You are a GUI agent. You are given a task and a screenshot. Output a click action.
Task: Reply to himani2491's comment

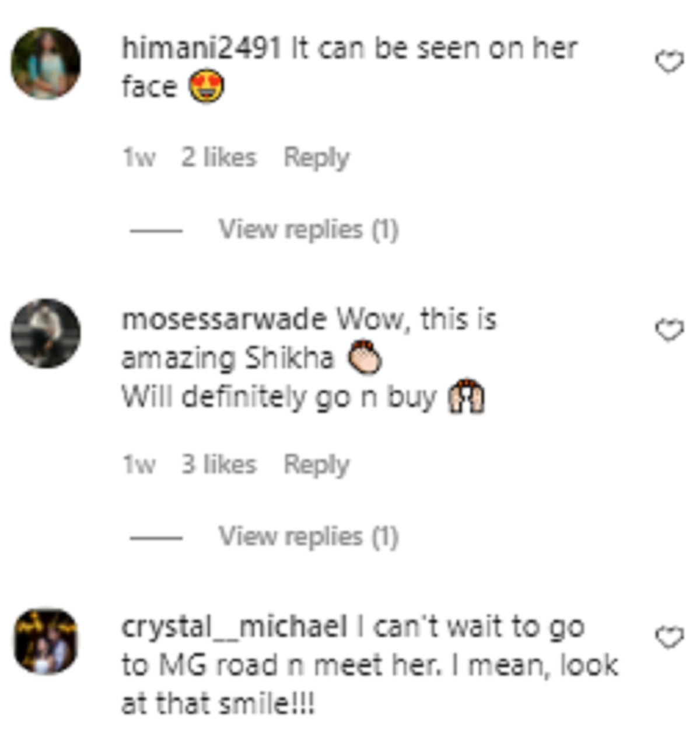317,158
